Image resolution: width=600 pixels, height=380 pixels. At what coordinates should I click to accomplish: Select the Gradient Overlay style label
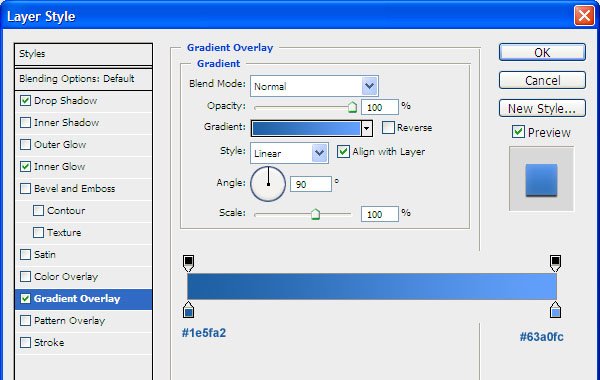(x=77, y=298)
